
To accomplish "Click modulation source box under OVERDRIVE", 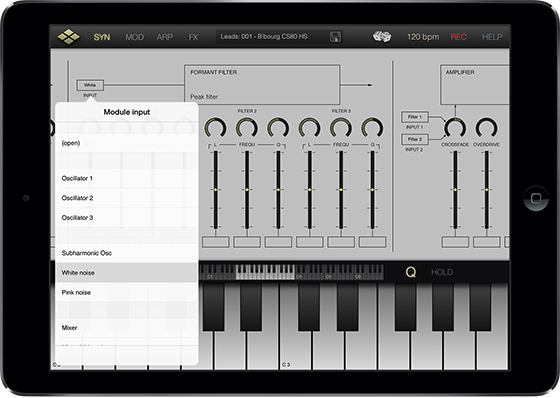I will (487, 242).
